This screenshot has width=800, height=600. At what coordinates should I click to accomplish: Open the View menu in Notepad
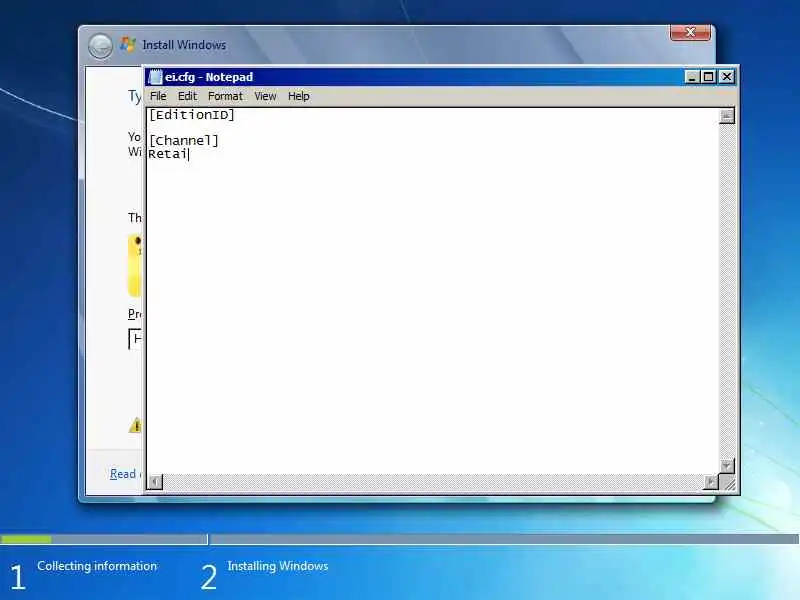[x=265, y=96]
